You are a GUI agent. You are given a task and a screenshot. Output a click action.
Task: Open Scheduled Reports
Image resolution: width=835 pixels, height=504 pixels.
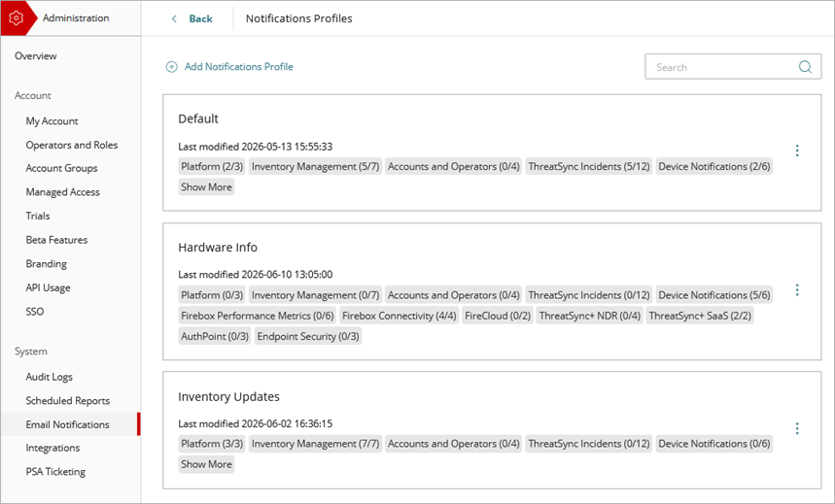tap(68, 401)
